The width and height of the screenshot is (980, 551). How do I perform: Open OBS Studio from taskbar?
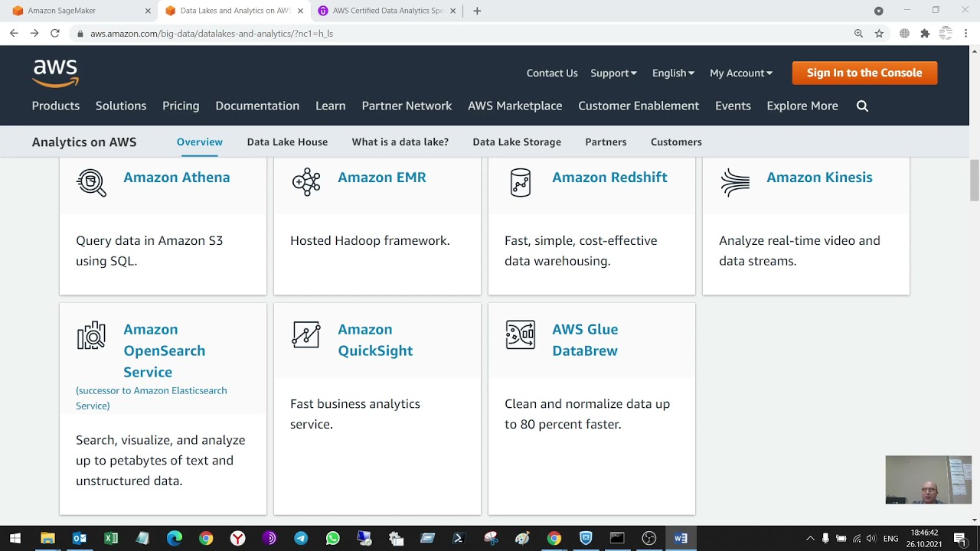649,538
